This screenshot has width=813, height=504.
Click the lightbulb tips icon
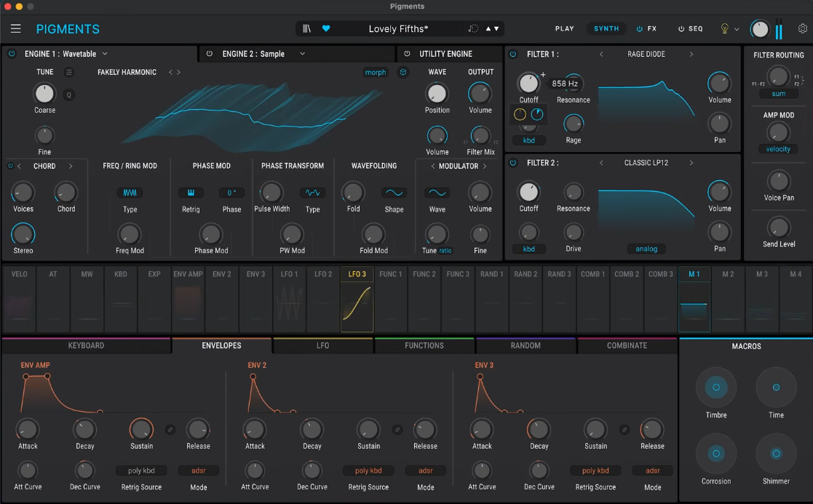click(724, 29)
